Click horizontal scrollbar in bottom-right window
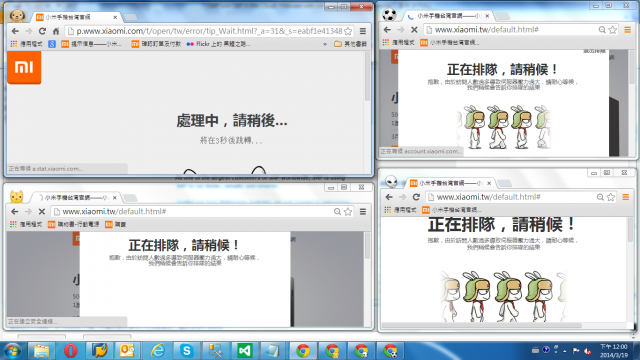This screenshot has height=360, width=640. pos(482,326)
